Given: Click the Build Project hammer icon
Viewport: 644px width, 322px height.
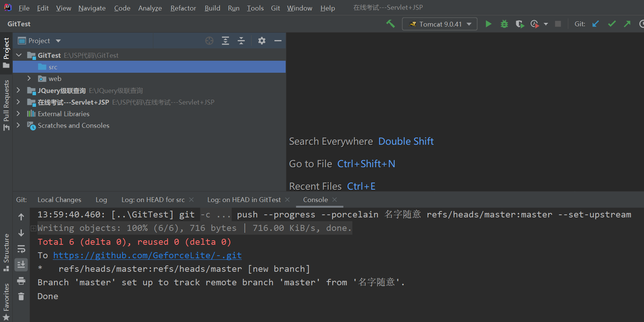Looking at the screenshot, I should (391, 24).
